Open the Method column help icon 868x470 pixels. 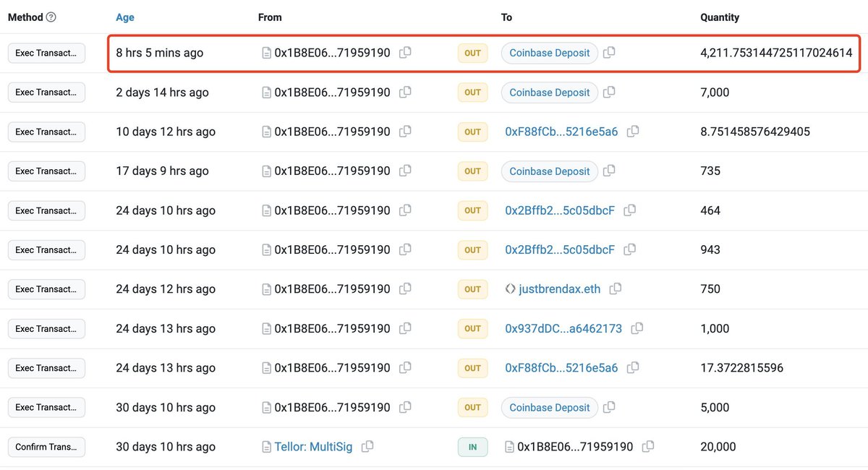click(51, 17)
